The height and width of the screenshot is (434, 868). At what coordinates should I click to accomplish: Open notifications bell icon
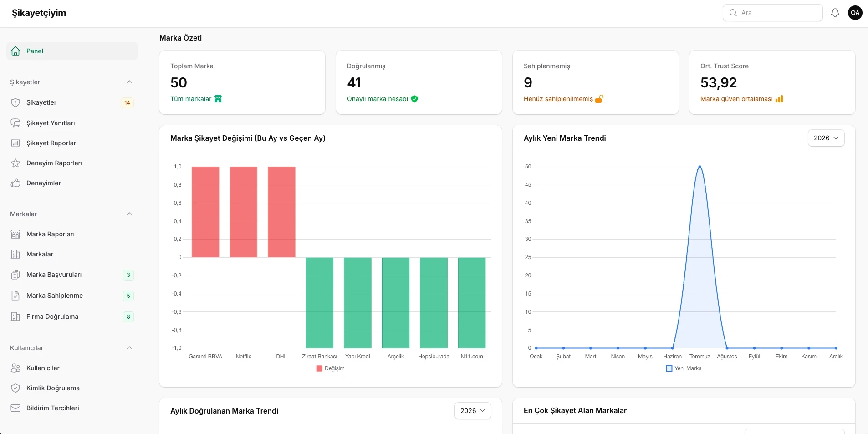[x=835, y=13]
